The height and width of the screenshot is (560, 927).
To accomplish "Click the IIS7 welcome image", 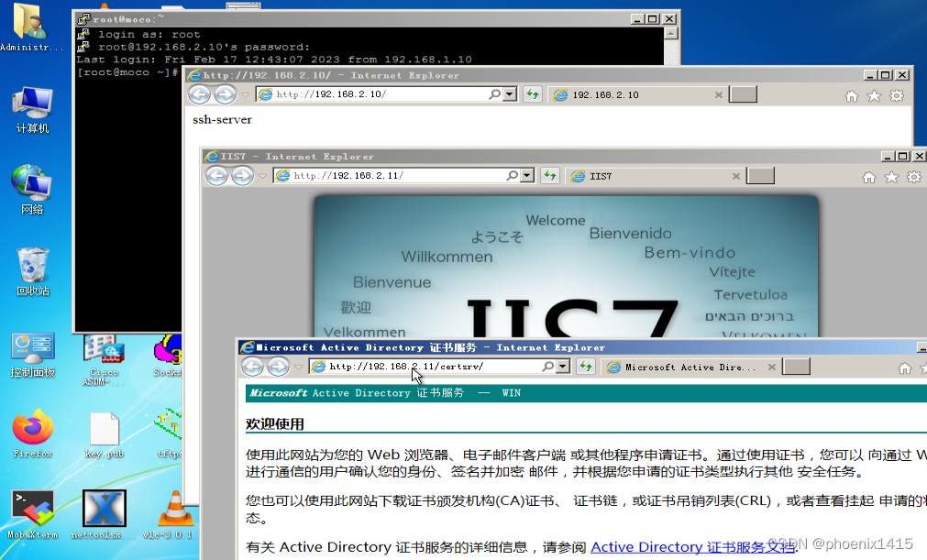I will (x=566, y=267).
